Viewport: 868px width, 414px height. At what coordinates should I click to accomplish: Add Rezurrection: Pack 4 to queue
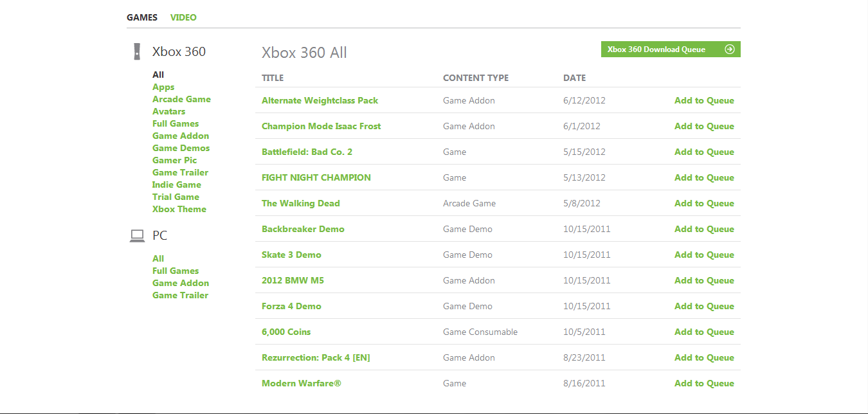[x=704, y=357]
